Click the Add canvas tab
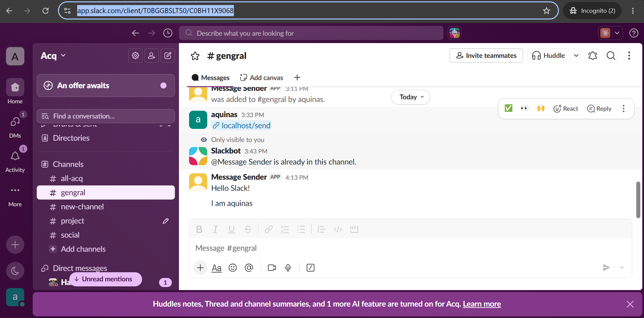This screenshot has height=318, width=644. (x=262, y=78)
